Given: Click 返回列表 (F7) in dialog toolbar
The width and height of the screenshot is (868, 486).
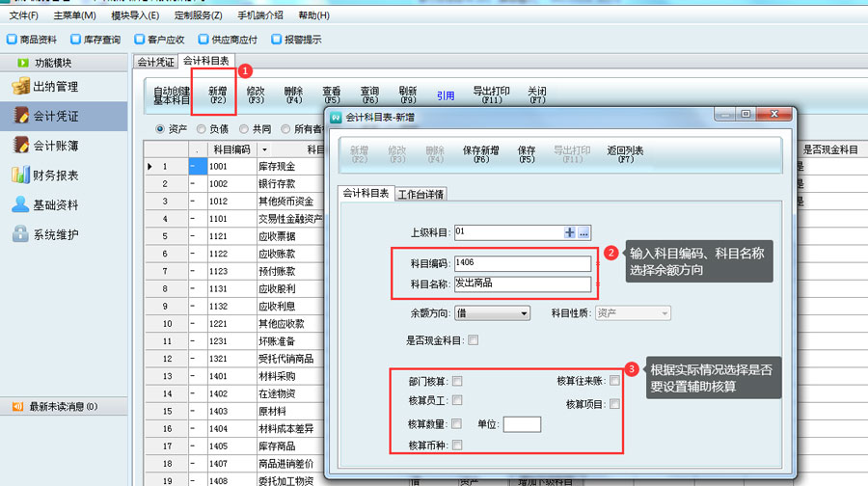Looking at the screenshot, I should [x=625, y=154].
